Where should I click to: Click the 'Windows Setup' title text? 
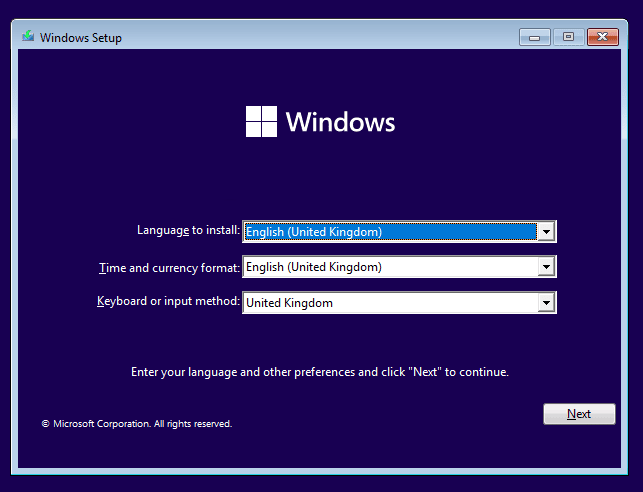[x=80, y=38]
